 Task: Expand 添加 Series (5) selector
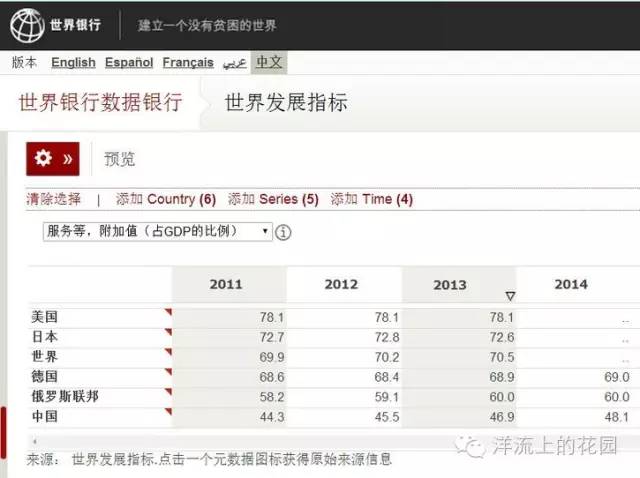tap(273, 199)
